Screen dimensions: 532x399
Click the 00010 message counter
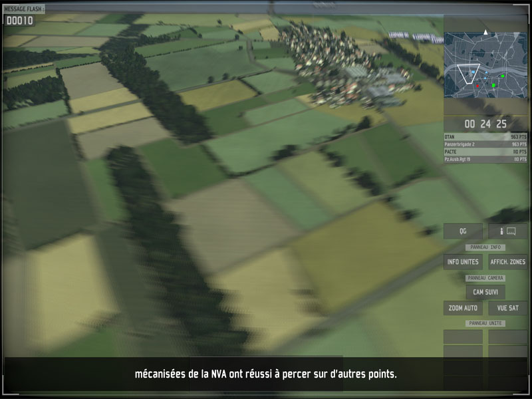[20, 21]
